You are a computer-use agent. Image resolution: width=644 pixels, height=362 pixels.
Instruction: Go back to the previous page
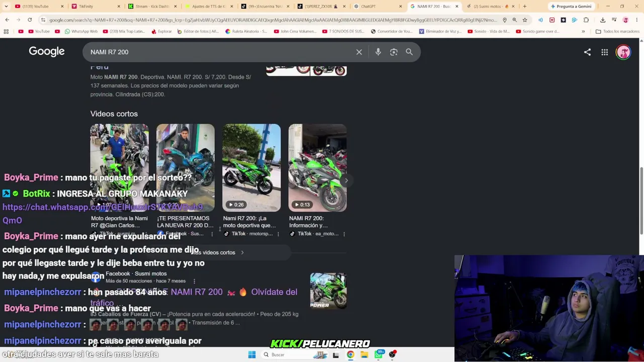pyautogui.click(x=7, y=20)
